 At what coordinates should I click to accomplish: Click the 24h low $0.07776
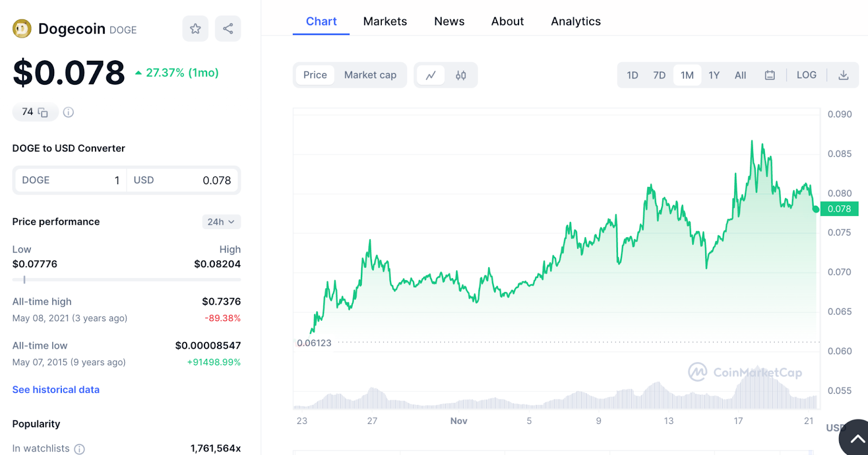click(x=35, y=264)
